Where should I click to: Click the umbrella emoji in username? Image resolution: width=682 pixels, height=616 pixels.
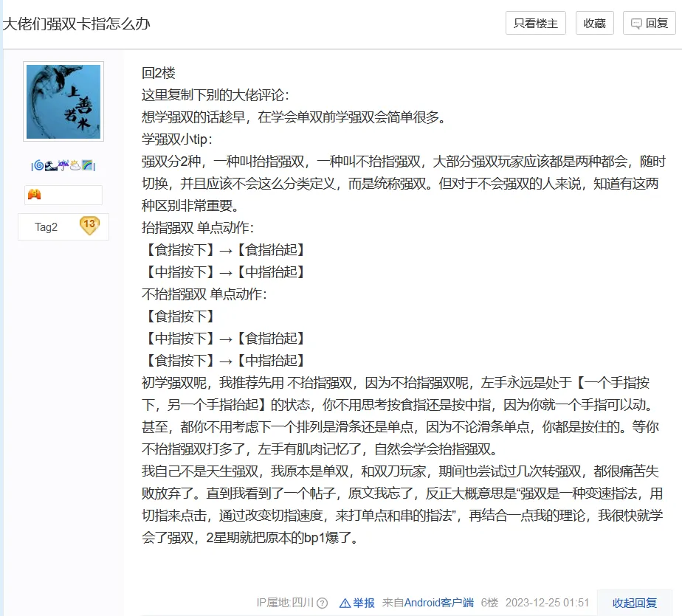63,165
